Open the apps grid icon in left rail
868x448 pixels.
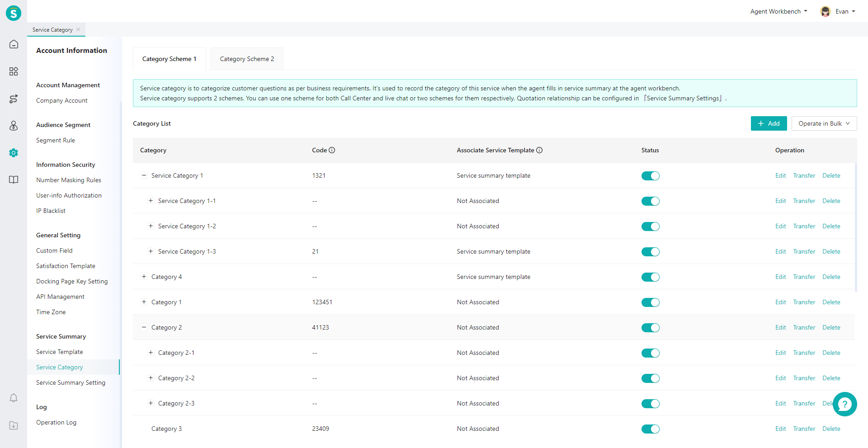pos(14,71)
